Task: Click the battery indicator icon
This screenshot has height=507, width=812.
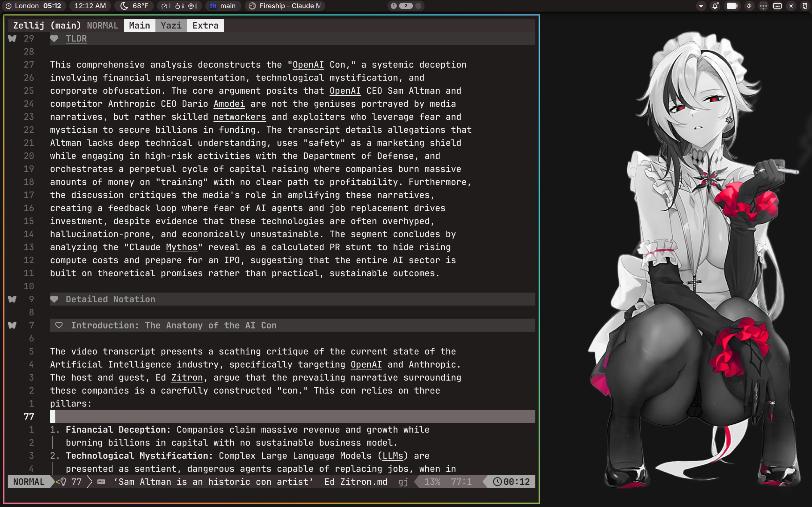Action: [x=732, y=6]
